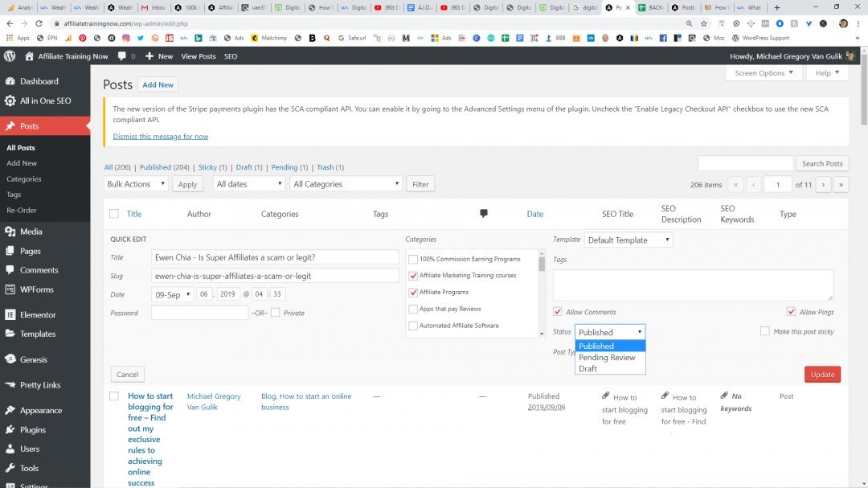The height and width of the screenshot is (488, 868).
Task: Open the Dashboard icon in sidebar
Action: pyautogui.click(x=10, y=81)
